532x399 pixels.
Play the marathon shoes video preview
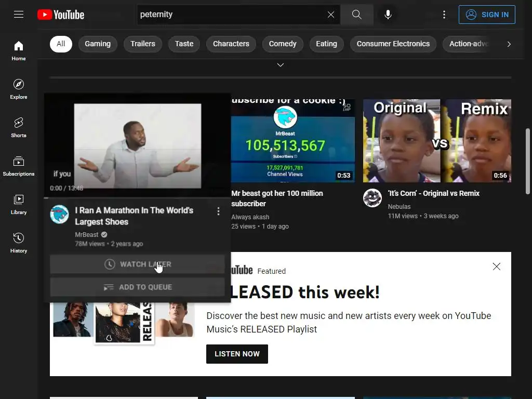pyautogui.click(x=137, y=145)
